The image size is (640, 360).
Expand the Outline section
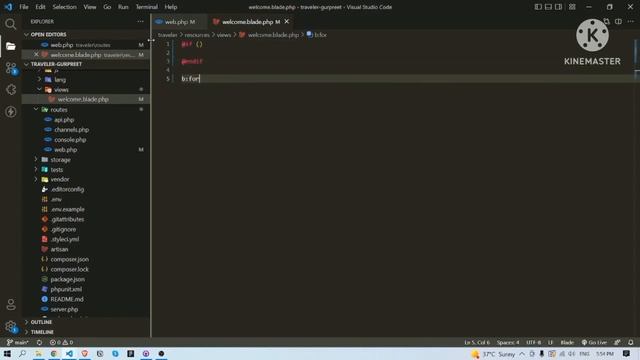[x=41, y=322]
